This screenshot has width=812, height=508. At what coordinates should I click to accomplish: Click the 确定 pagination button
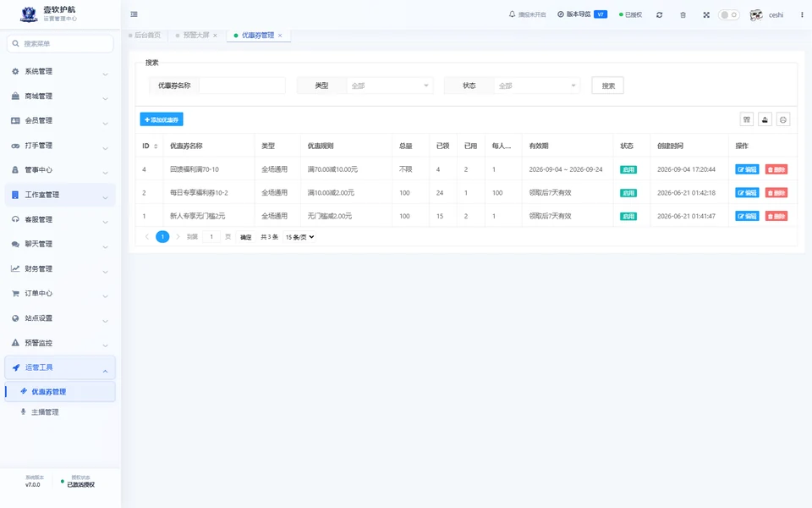pyautogui.click(x=245, y=237)
